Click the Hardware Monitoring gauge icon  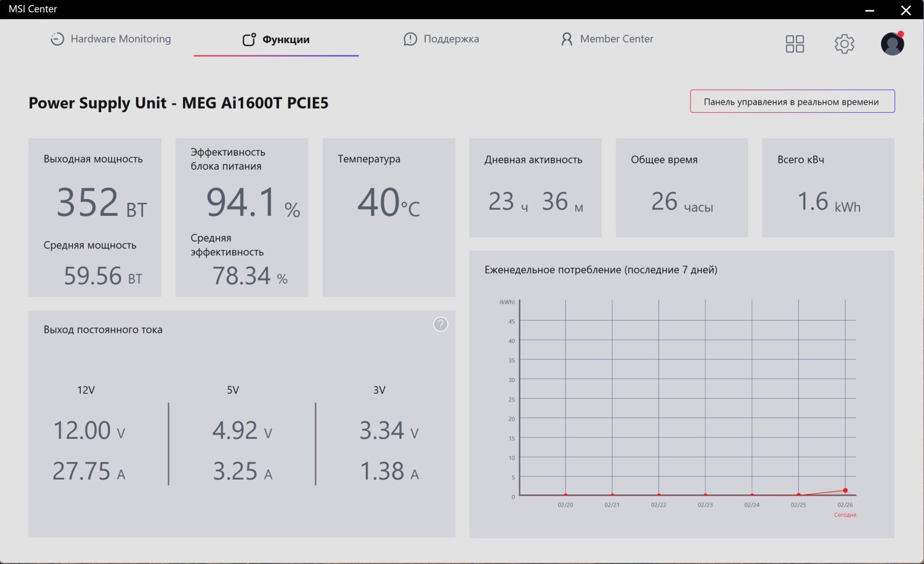57,39
